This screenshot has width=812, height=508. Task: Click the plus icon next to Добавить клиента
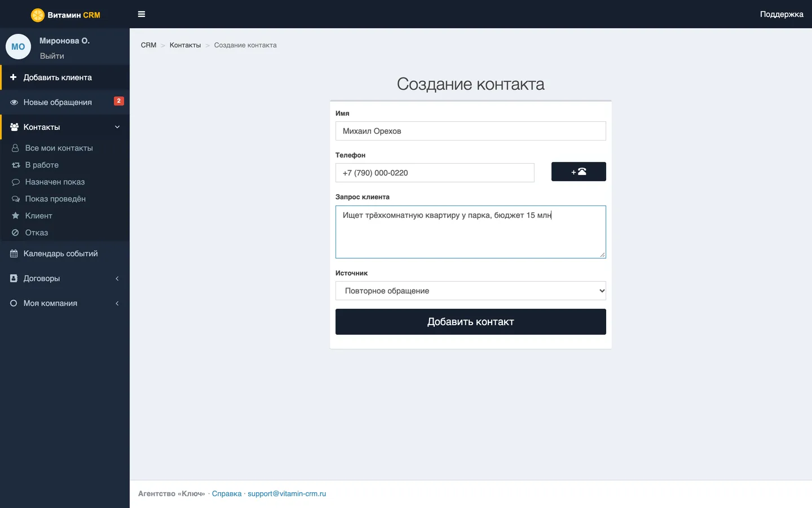[14, 77]
